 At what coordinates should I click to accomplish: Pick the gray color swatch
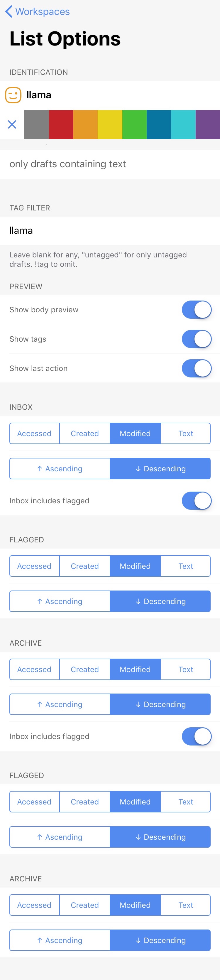click(x=36, y=124)
